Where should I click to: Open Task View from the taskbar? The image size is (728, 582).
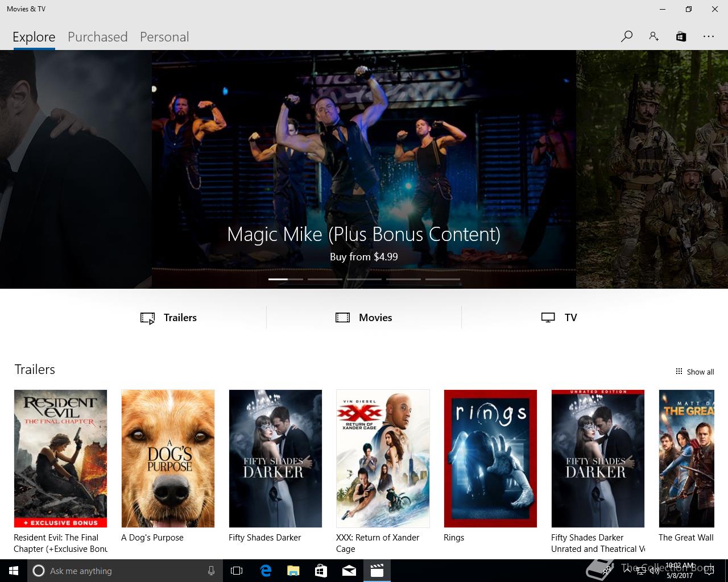pyautogui.click(x=237, y=571)
